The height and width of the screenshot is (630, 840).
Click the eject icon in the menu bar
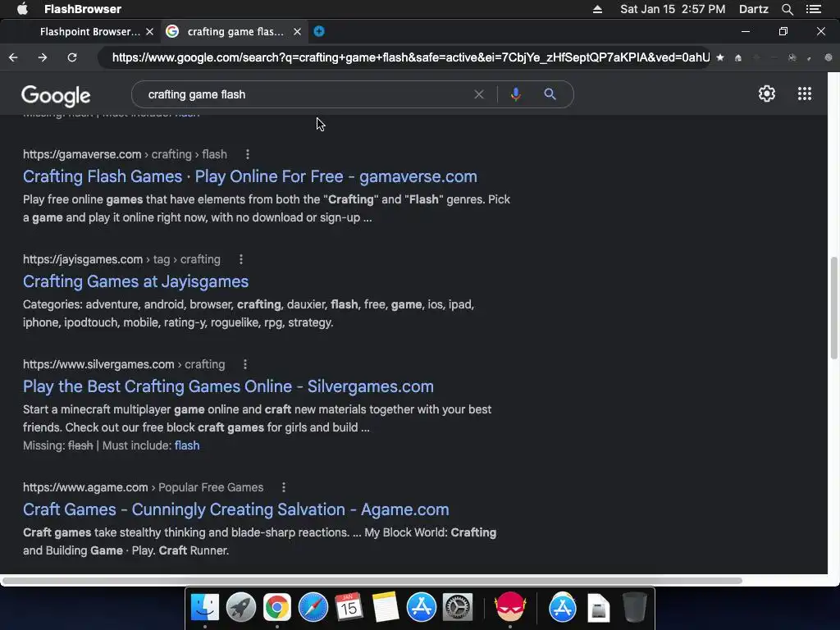point(597,9)
